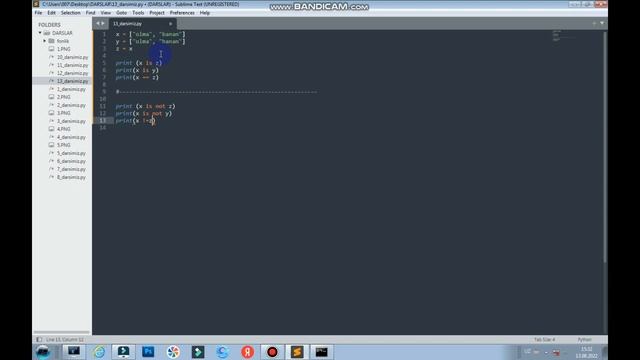Open 4.PNG in the sidebar
This screenshot has height=360, width=640.
pyautogui.click(x=63, y=129)
